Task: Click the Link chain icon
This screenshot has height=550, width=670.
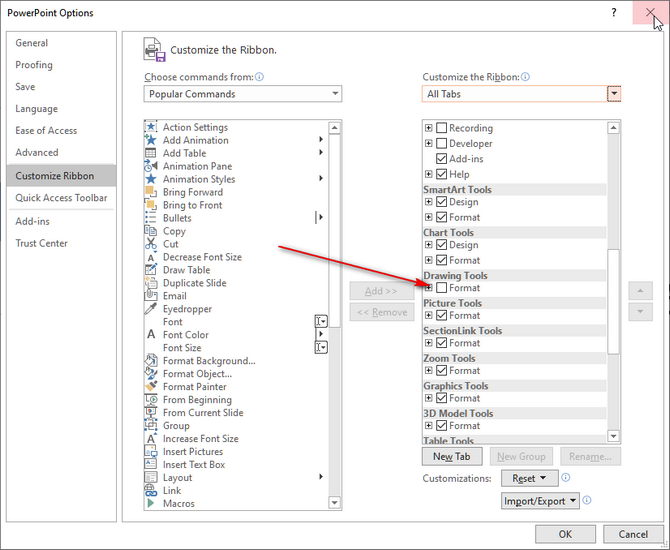Action: click(x=150, y=490)
